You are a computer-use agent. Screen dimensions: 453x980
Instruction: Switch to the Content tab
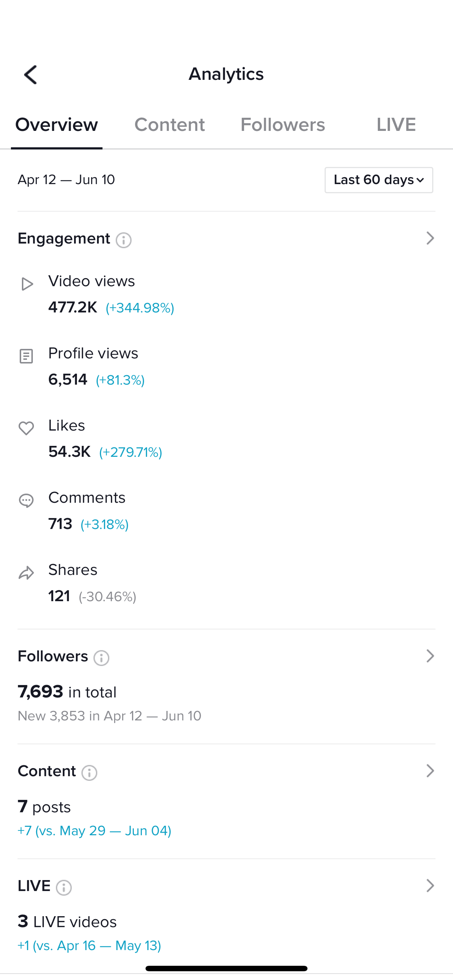coord(169,125)
